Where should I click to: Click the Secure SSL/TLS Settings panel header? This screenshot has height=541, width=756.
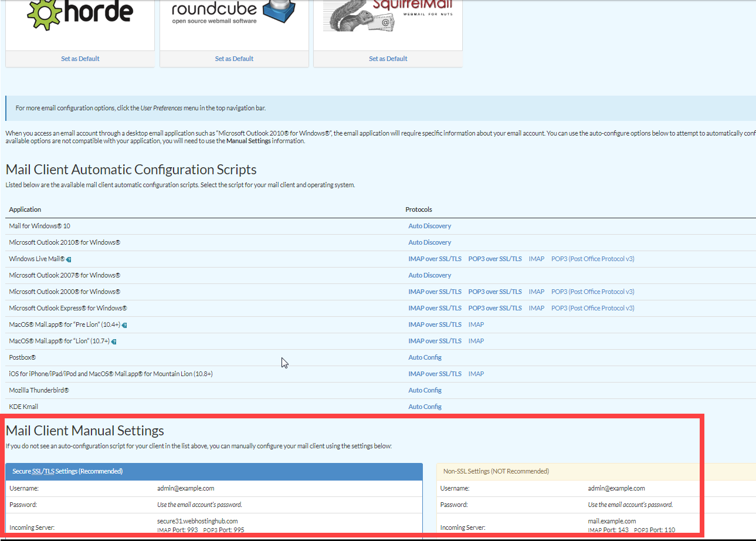(x=214, y=471)
